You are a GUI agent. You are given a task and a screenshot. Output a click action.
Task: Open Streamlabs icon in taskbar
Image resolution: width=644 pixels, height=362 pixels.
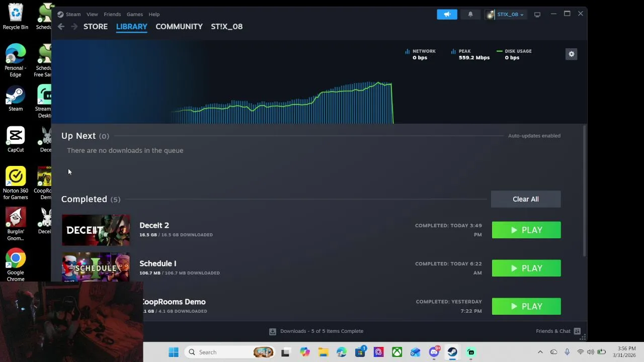pyautogui.click(x=471, y=352)
